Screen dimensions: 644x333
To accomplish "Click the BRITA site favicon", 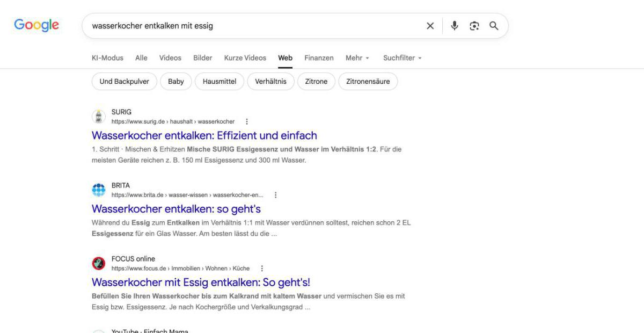I will (99, 190).
